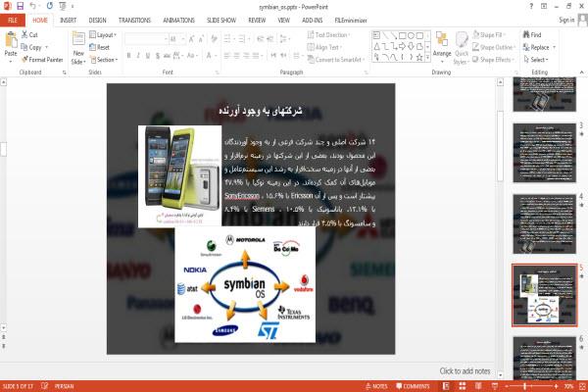Open the REVIEW tab
The height and width of the screenshot is (392, 588).
[257, 21]
